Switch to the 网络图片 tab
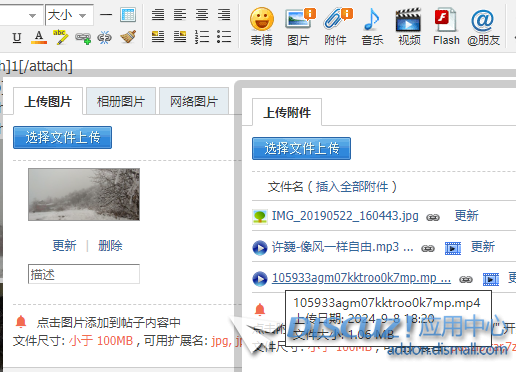The image size is (526, 375). tap(194, 101)
